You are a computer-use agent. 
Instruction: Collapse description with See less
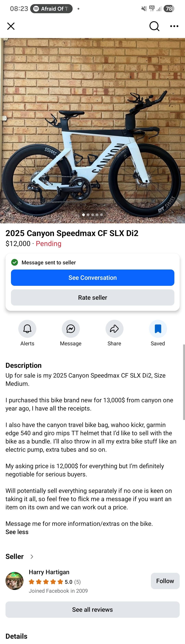17,532
